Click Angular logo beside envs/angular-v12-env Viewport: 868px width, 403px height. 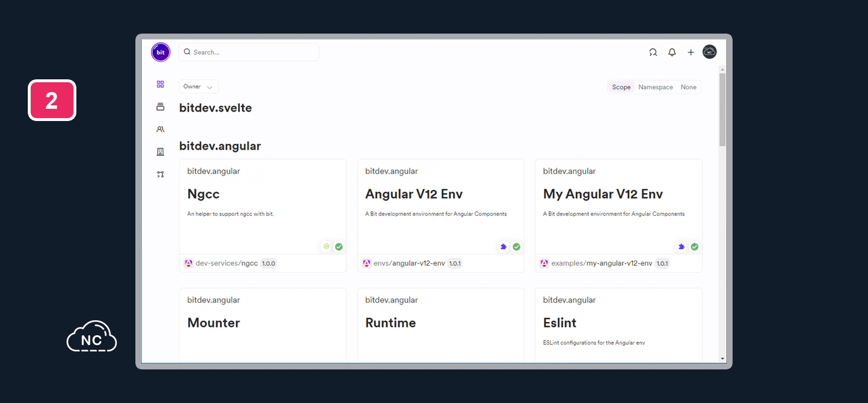pyautogui.click(x=366, y=263)
